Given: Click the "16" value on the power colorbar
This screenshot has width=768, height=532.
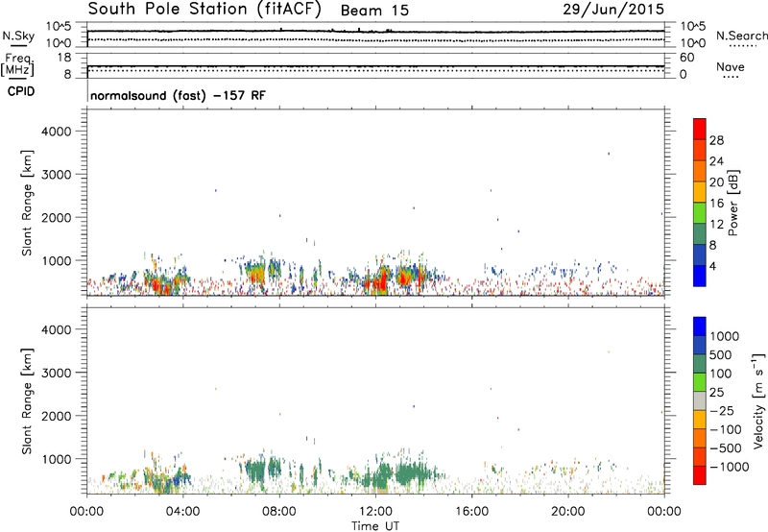Looking at the screenshot, I should [716, 204].
